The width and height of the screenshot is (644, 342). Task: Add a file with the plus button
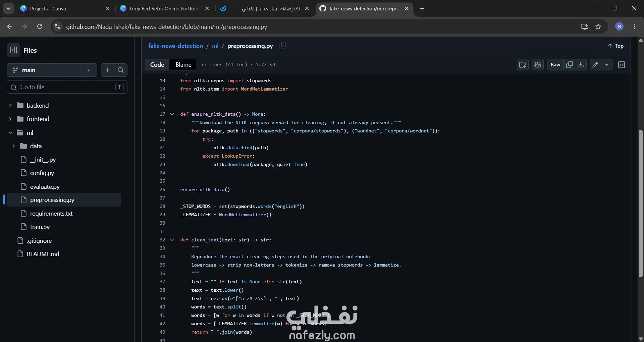tap(107, 70)
